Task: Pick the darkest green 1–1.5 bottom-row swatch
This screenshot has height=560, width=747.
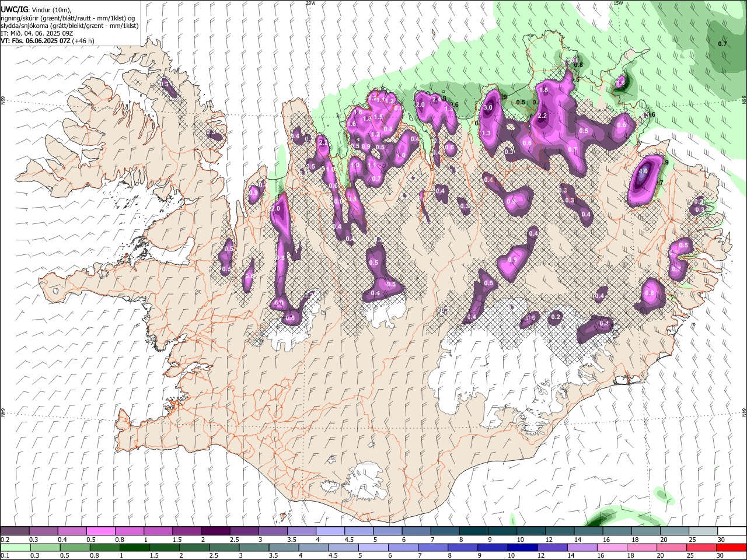Action: tap(134, 547)
